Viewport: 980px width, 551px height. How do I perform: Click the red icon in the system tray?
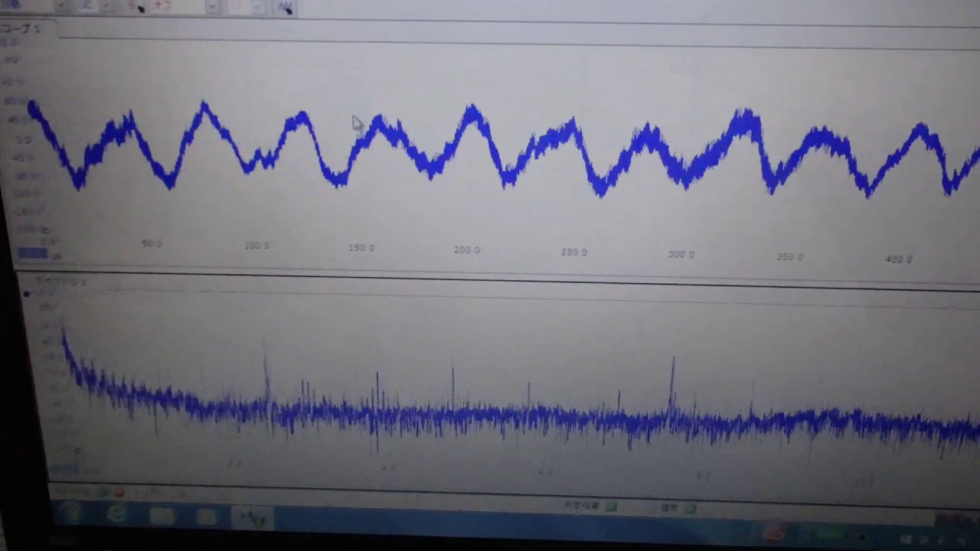774,532
